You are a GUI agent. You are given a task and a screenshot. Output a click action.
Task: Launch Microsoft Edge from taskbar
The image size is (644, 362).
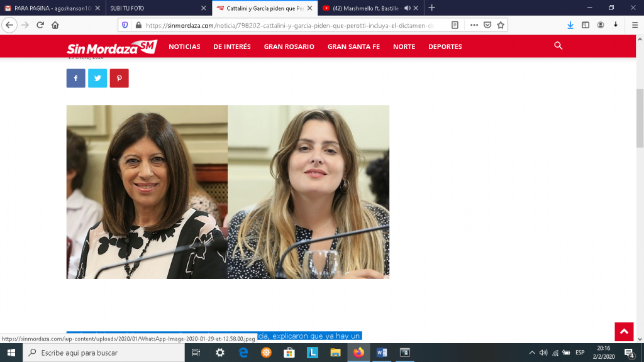tap(243, 353)
